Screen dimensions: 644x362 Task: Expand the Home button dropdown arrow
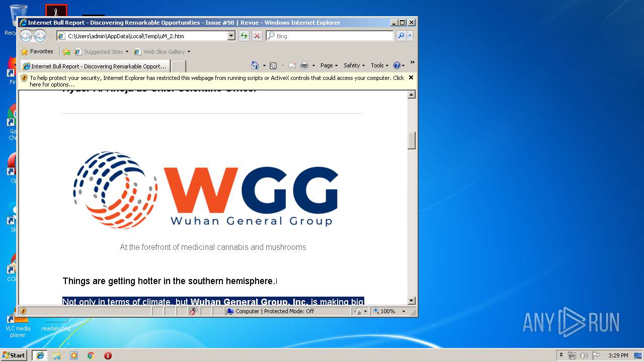(x=264, y=65)
